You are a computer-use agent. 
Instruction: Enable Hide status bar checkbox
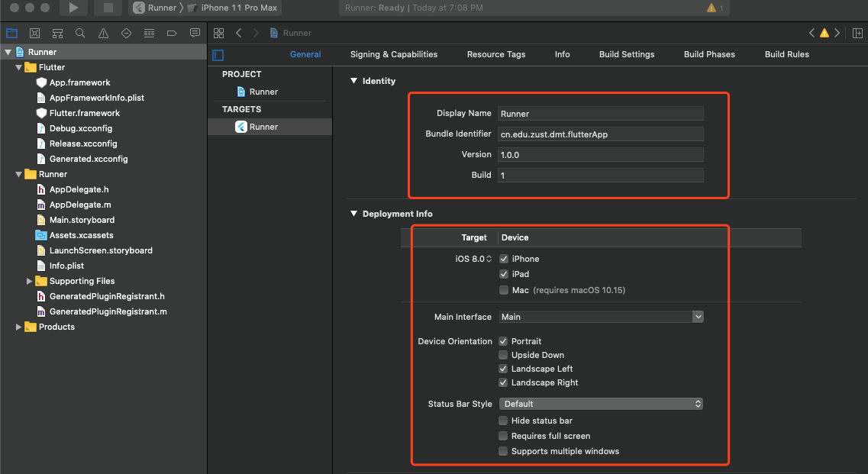[x=503, y=421]
